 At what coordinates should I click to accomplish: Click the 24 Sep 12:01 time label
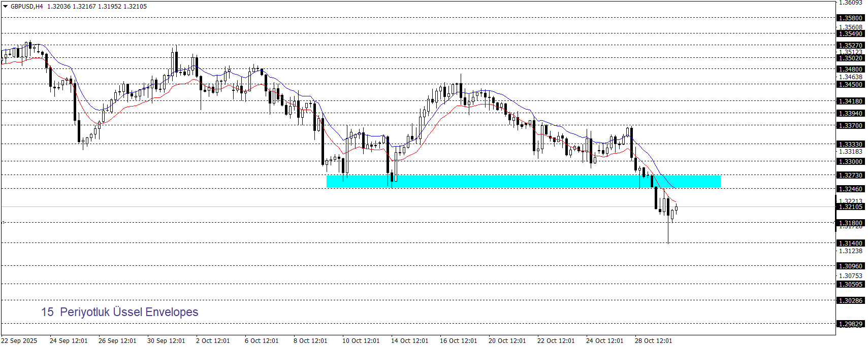pos(69,341)
